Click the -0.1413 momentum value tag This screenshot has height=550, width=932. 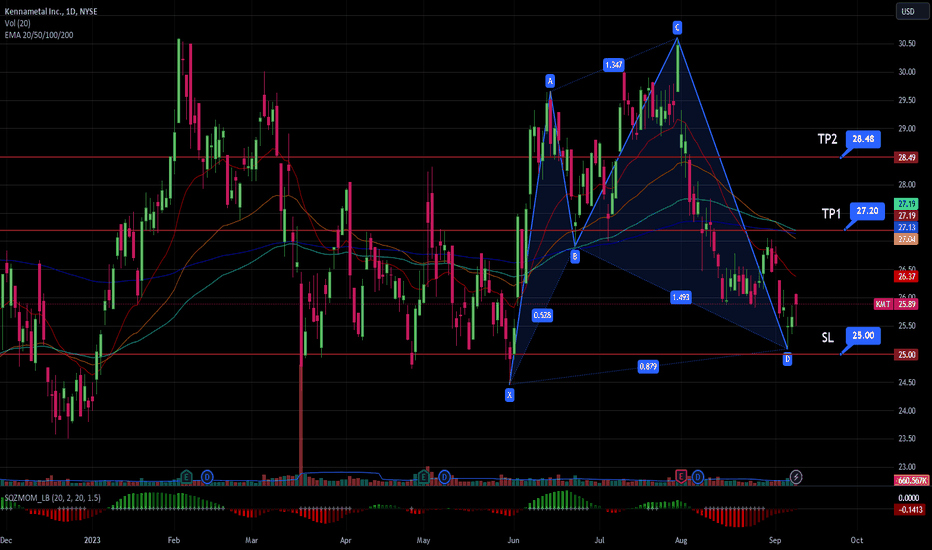pyautogui.click(x=909, y=510)
